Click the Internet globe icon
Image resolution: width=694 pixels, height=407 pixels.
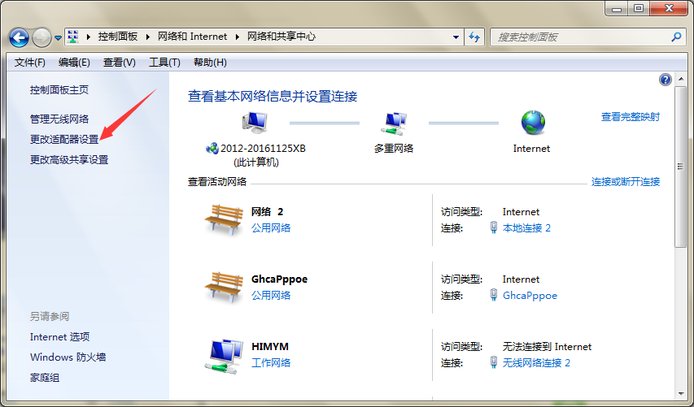[533, 123]
